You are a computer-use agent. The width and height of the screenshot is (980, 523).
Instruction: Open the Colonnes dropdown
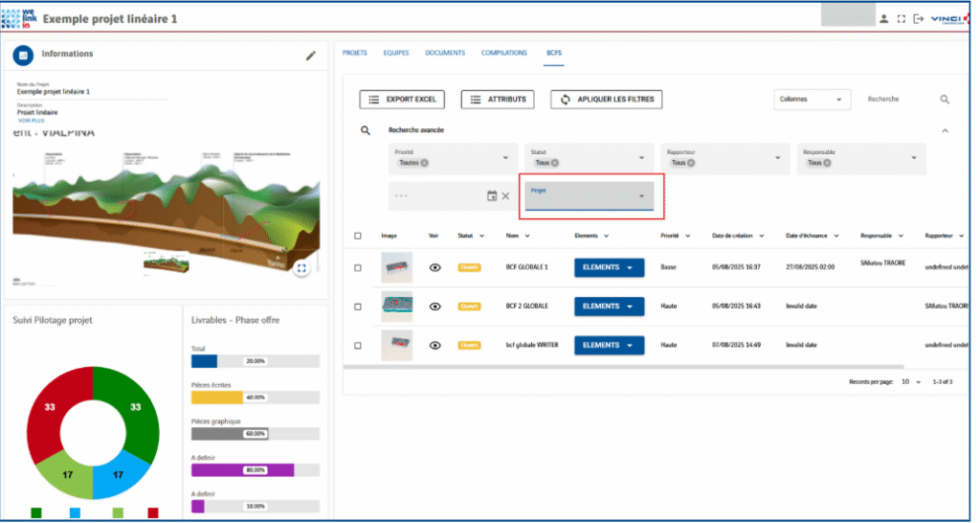[812, 100]
